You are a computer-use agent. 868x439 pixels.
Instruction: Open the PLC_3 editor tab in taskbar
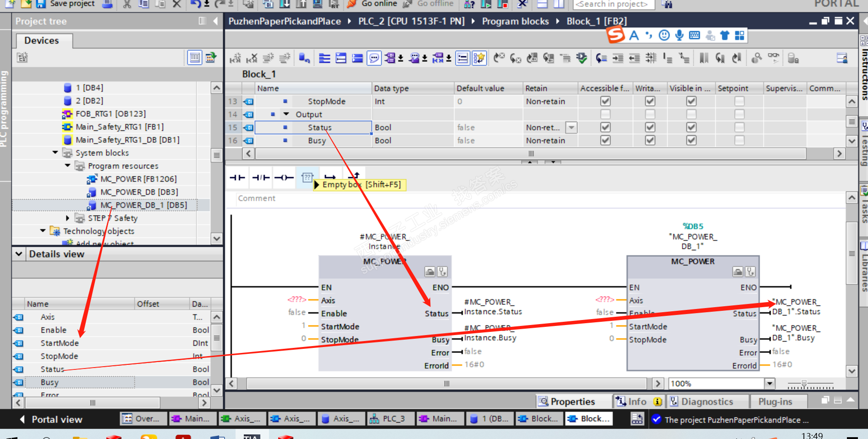click(x=390, y=418)
